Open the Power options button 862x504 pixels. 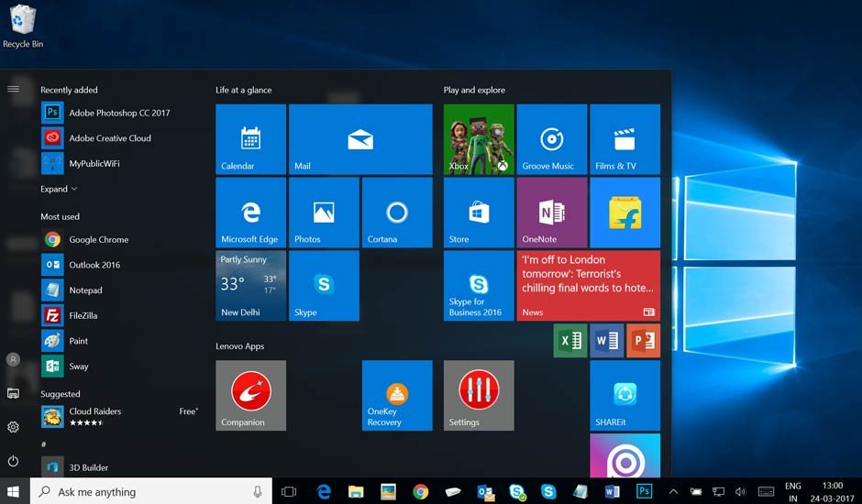pos(13,461)
